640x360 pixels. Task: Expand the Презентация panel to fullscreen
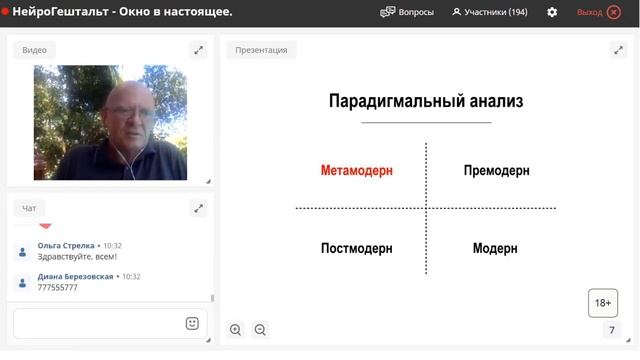pyautogui.click(x=618, y=50)
